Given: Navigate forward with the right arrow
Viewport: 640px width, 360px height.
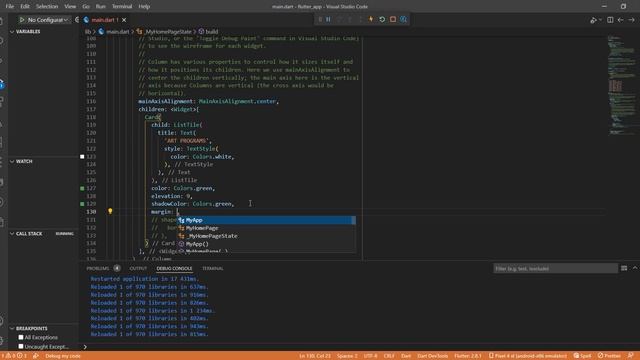Looking at the screenshot, I should 631,20.
